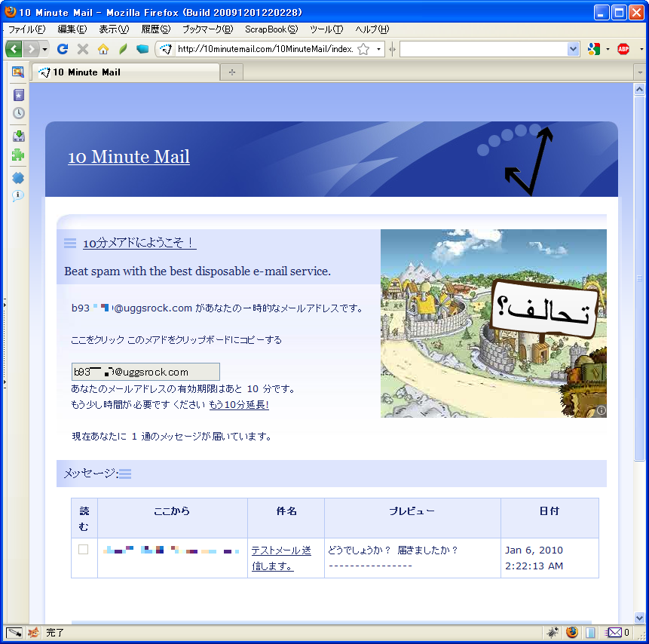
Task: Check the message row checkbox
Action: pyautogui.click(x=83, y=549)
